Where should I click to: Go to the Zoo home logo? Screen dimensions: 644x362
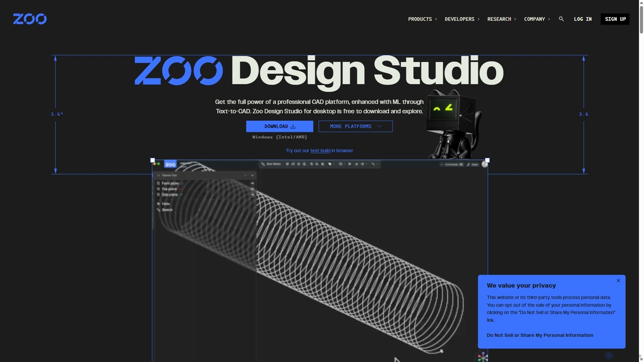point(30,19)
